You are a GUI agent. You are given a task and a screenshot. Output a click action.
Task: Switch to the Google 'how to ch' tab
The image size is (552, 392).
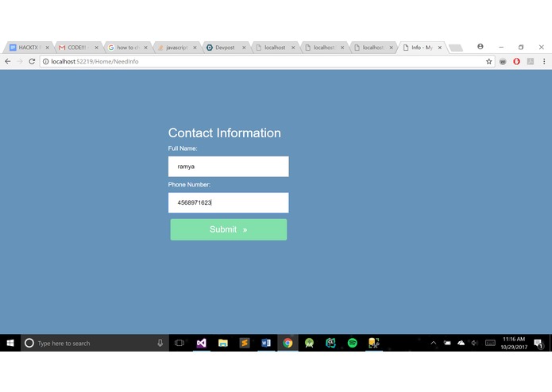point(127,48)
